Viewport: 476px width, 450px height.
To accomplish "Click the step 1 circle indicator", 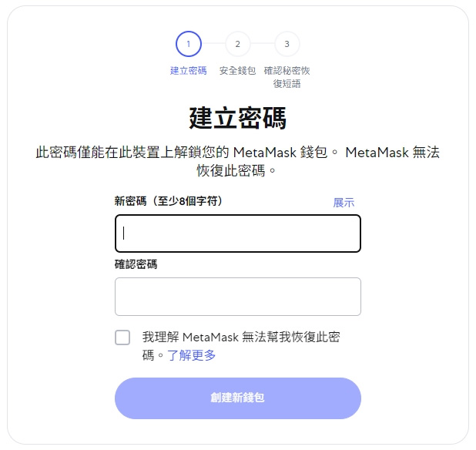I will point(189,44).
